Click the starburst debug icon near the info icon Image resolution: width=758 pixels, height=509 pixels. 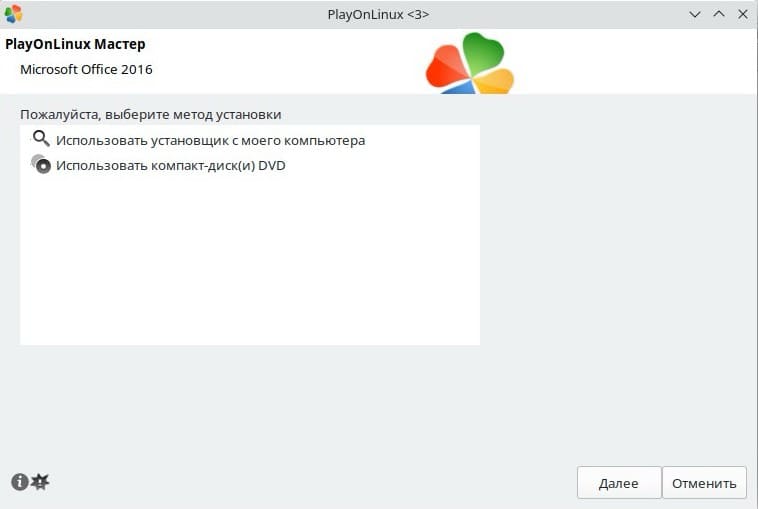[40, 482]
